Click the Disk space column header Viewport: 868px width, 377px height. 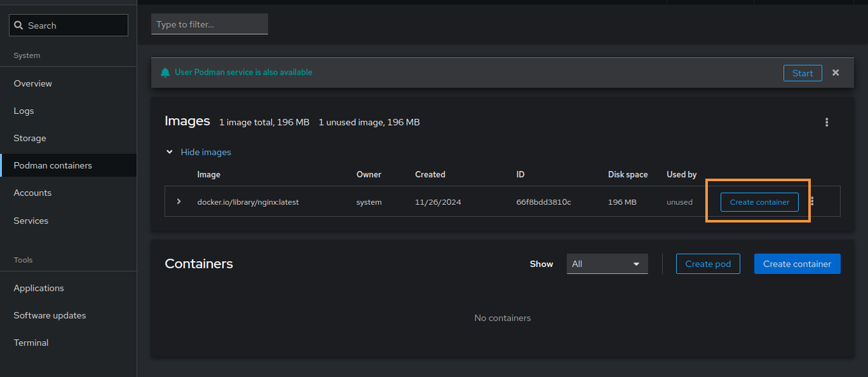tap(628, 174)
